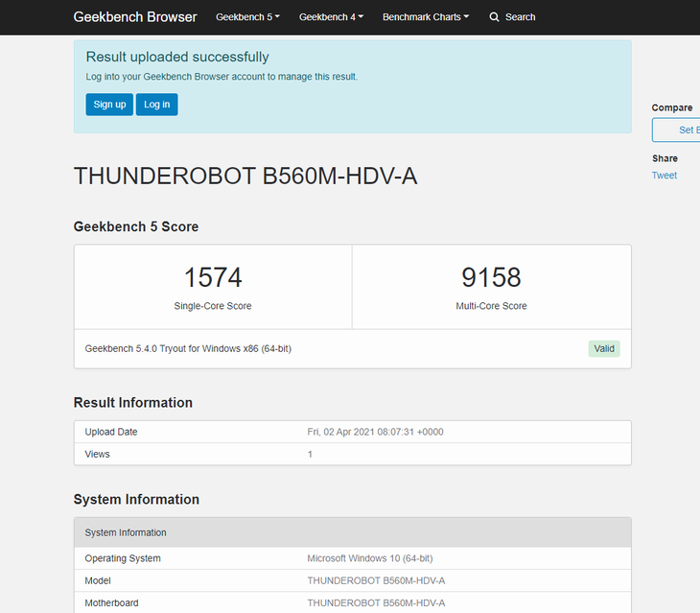This screenshot has height=613, width=700.
Task: Click the System Information table header
Action: point(126,532)
